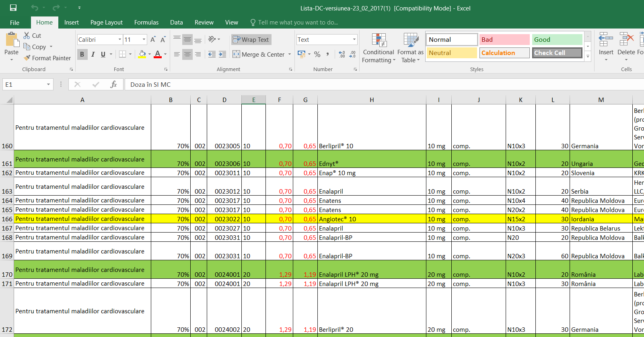Expand the font name Calibri dropdown
Viewport: 644px width, 337px height.
[x=120, y=39]
